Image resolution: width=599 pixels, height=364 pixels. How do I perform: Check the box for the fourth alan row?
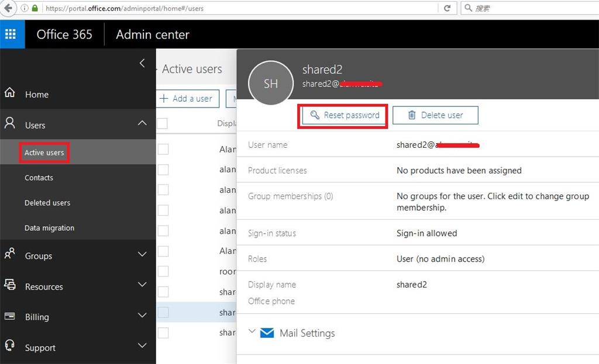coord(163,210)
